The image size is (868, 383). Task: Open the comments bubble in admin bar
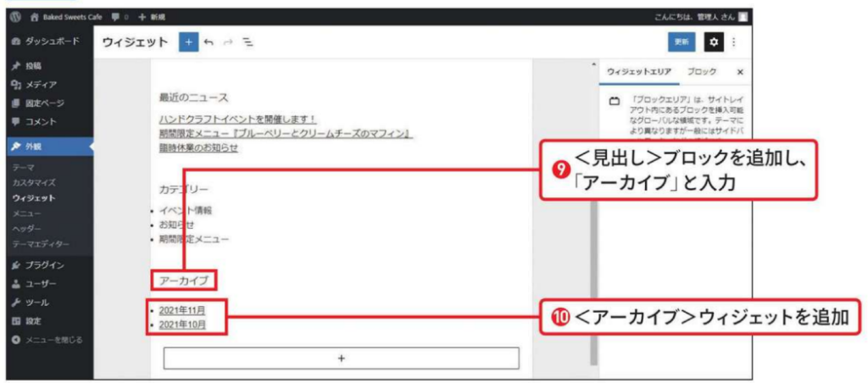click(x=119, y=16)
